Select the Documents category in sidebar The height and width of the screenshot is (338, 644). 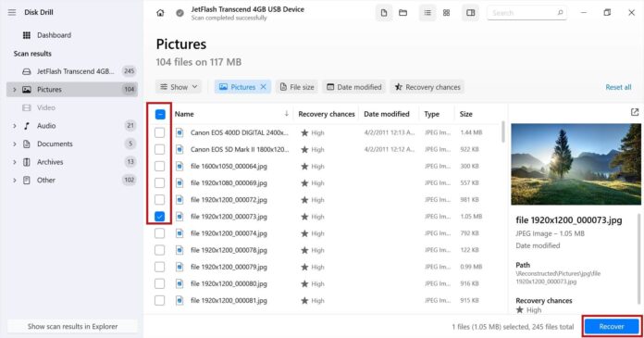pyautogui.click(x=72, y=144)
